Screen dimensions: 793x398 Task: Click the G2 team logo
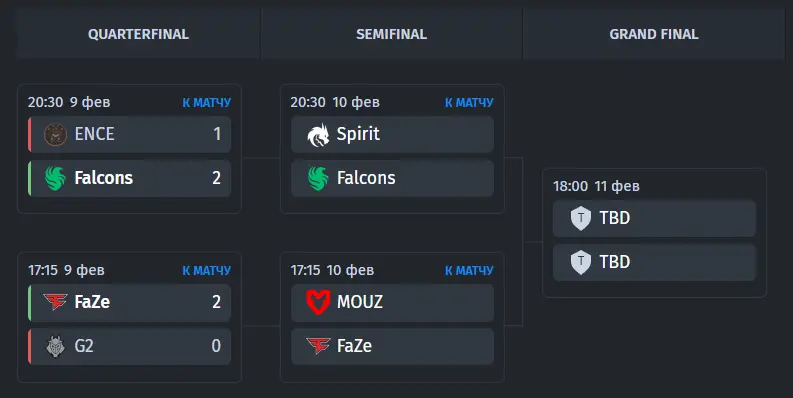55,346
